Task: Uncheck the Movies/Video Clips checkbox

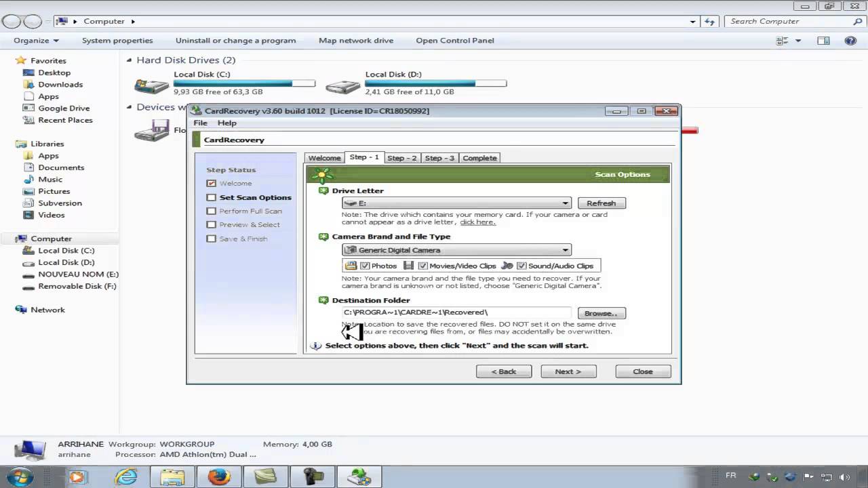Action: coord(422,266)
